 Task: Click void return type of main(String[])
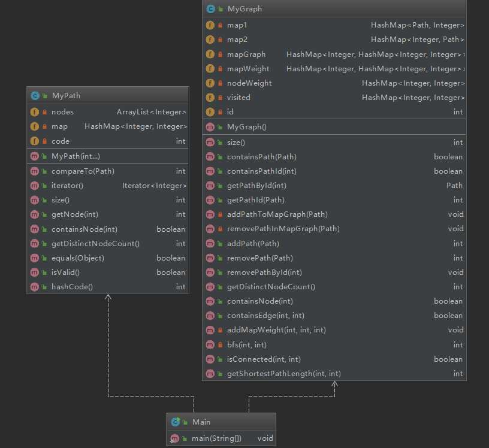tap(265, 438)
